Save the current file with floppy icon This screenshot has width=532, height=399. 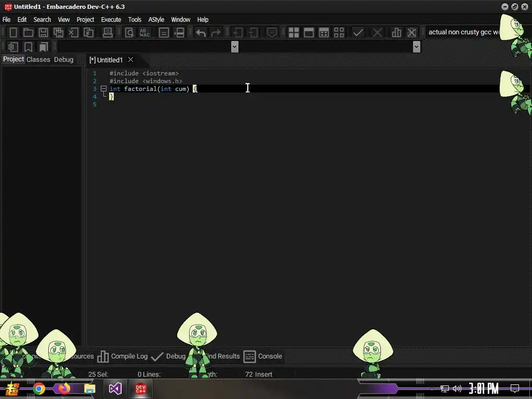(43, 33)
